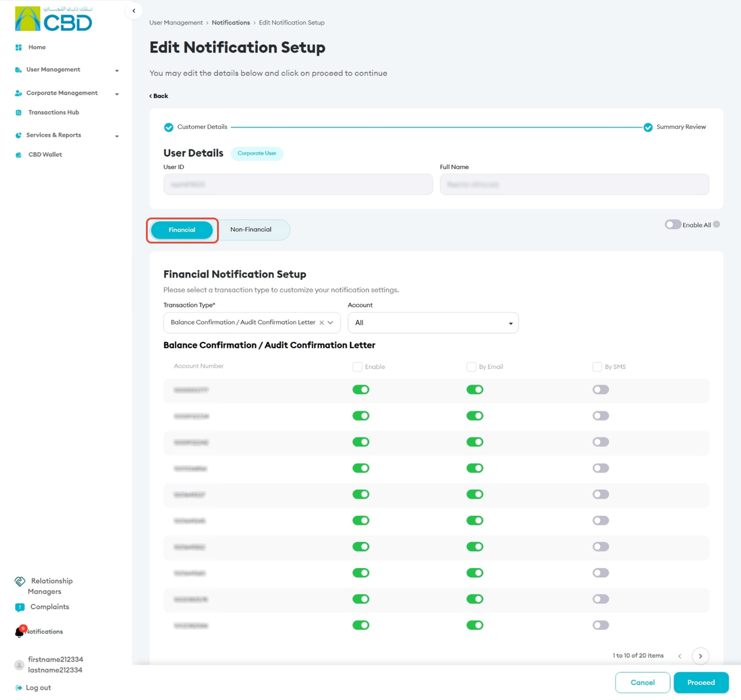This screenshot has height=700, width=741.
Task: Click the user profile avatar icon
Action: [x=19, y=665]
